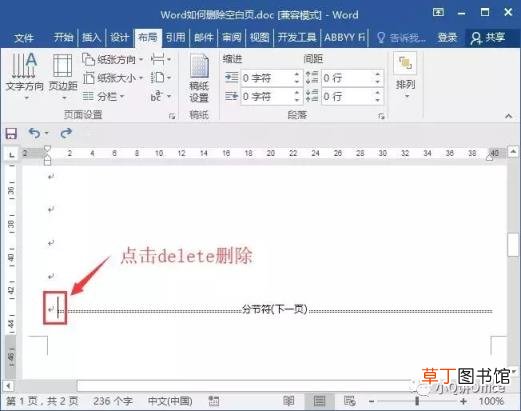Click the 登录 sign in link
This screenshot has height=411, width=521.
point(447,37)
